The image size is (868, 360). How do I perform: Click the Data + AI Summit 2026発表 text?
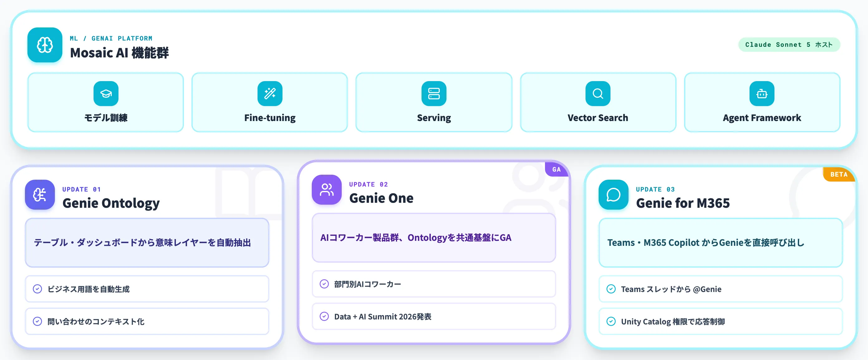pos(383,316)
